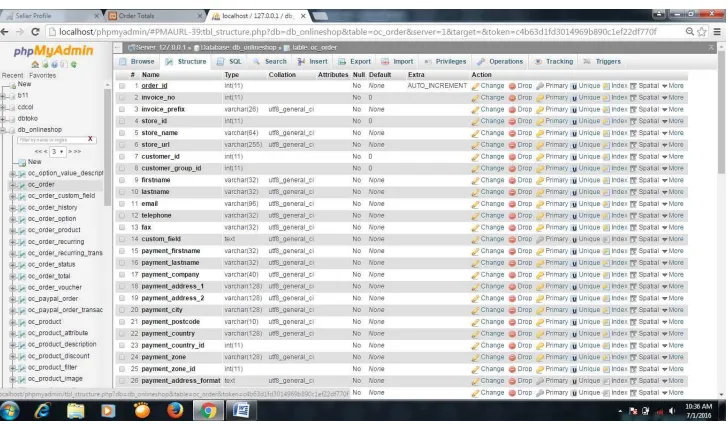Expand the cdcol database tree node

tap(3, 107)
